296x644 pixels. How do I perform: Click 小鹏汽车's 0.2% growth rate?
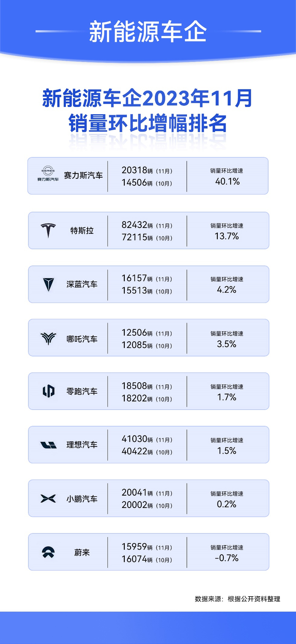tap(227, 504)
